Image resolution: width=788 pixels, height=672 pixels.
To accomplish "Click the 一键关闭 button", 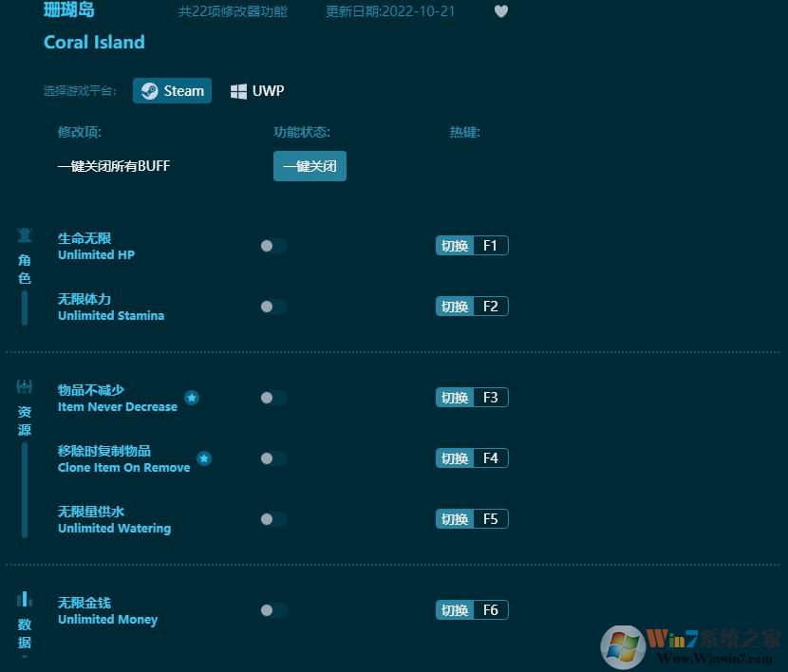I will pyautogui.click(x=310, y=166).
